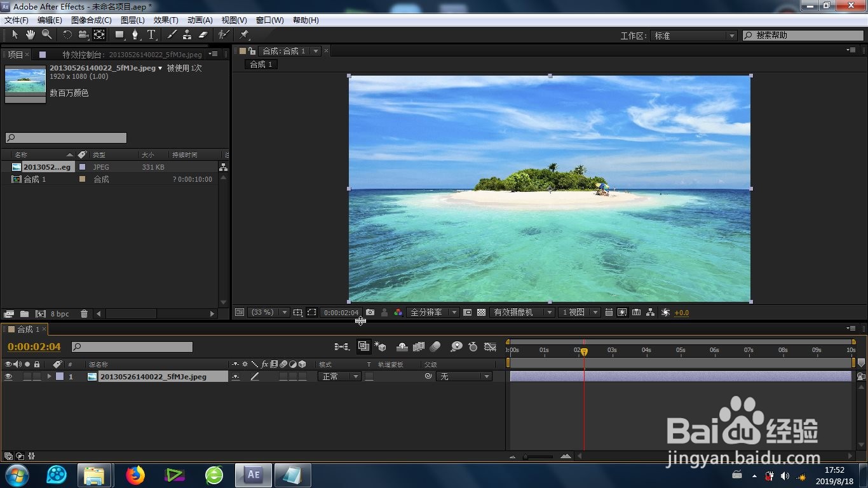Screen dimensions: 868x488
Task: Toggle the viewer lock icon
Action: (252, 51)
